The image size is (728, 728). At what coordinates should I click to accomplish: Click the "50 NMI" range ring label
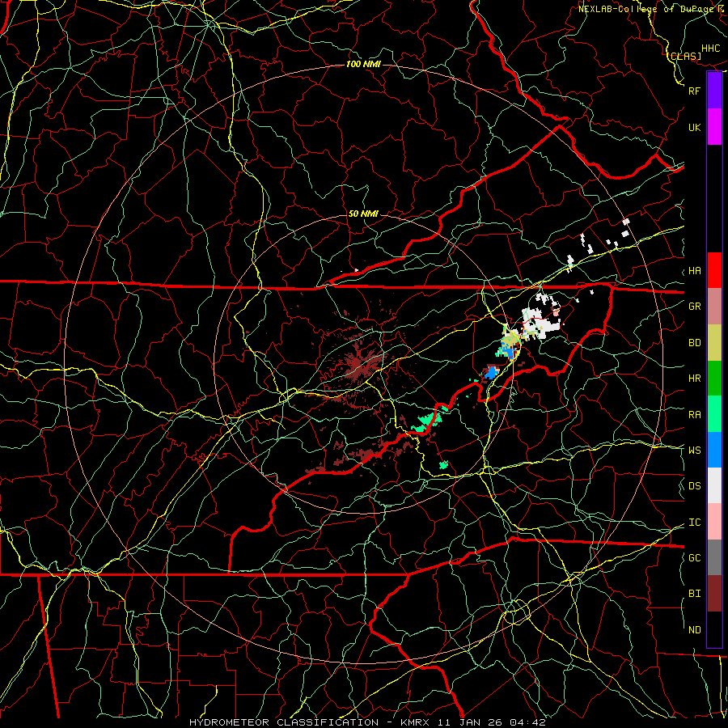tap(363, 214)
